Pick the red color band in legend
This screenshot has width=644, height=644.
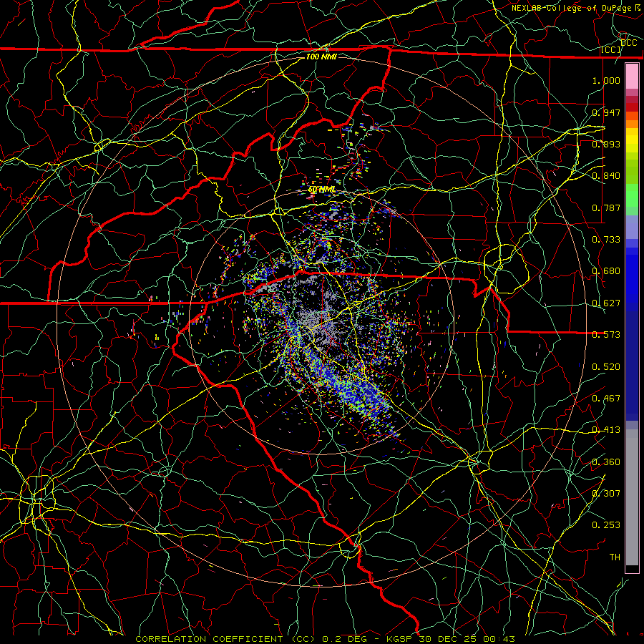pyautogui.click(x=632, y=107)
